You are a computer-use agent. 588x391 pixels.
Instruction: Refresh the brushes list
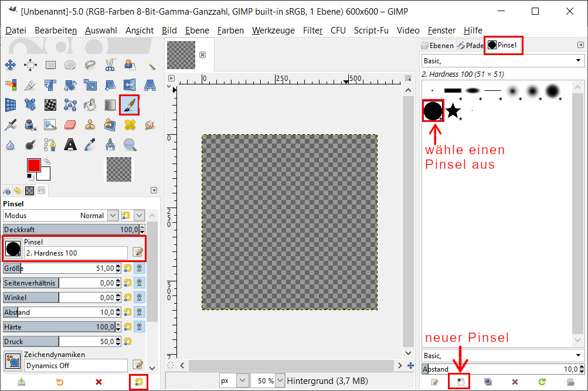[x=542, y=382]
